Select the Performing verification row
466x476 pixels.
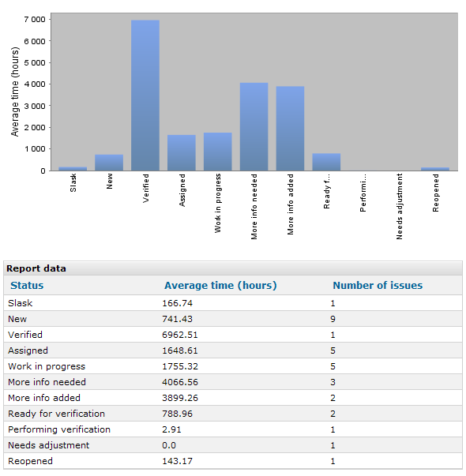coord(233,429)
